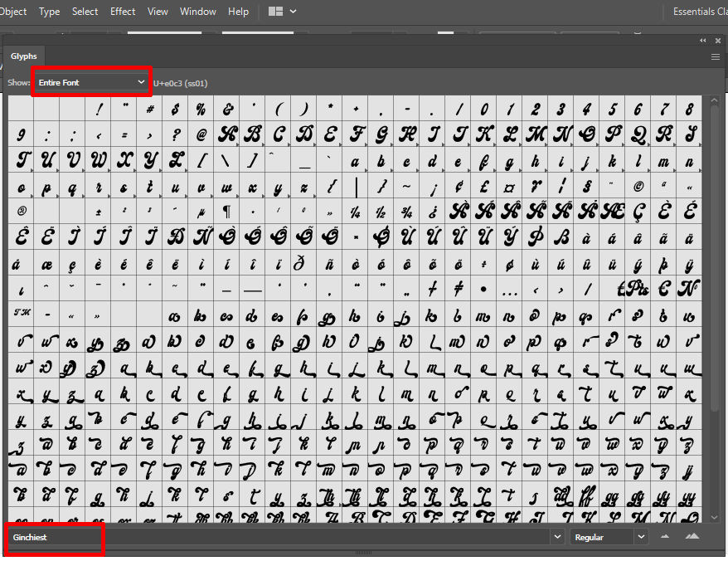This screenshot has height=561, width=728.
Task: Select the em dash glyph
Action: [252, 289]
